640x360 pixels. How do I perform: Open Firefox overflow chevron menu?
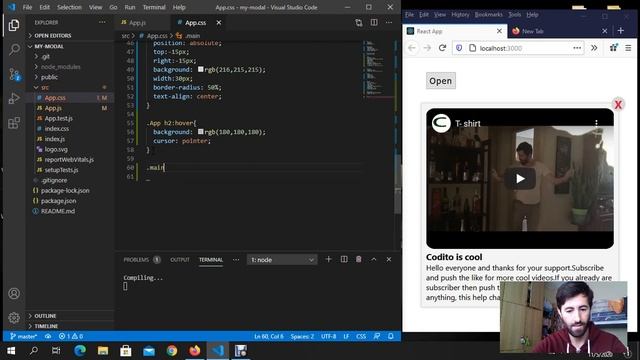click(594, 48)
